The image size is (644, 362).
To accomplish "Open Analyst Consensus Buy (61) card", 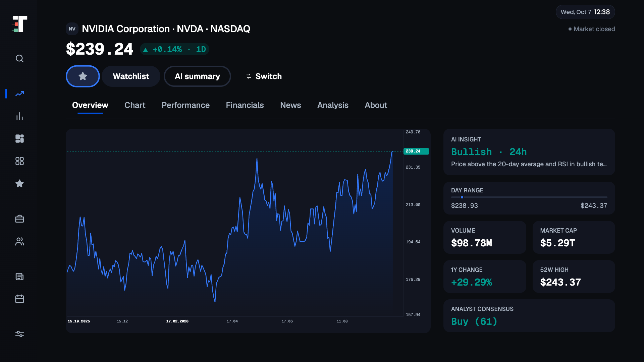I will (529, 316).
